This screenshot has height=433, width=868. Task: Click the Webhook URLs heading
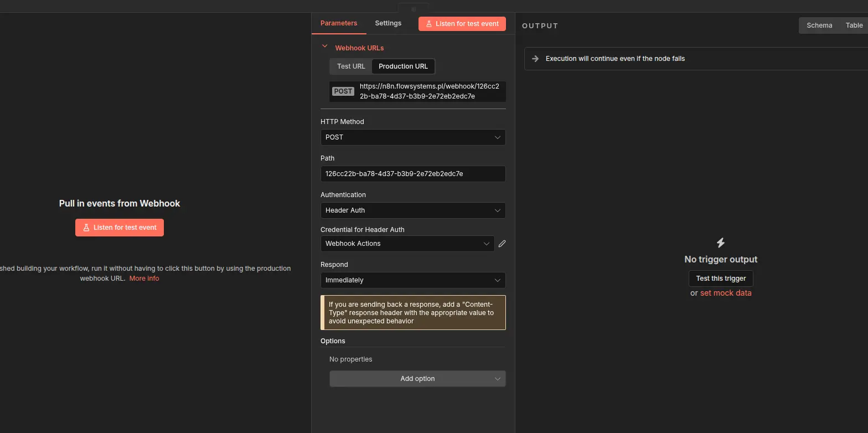point(359,48)
